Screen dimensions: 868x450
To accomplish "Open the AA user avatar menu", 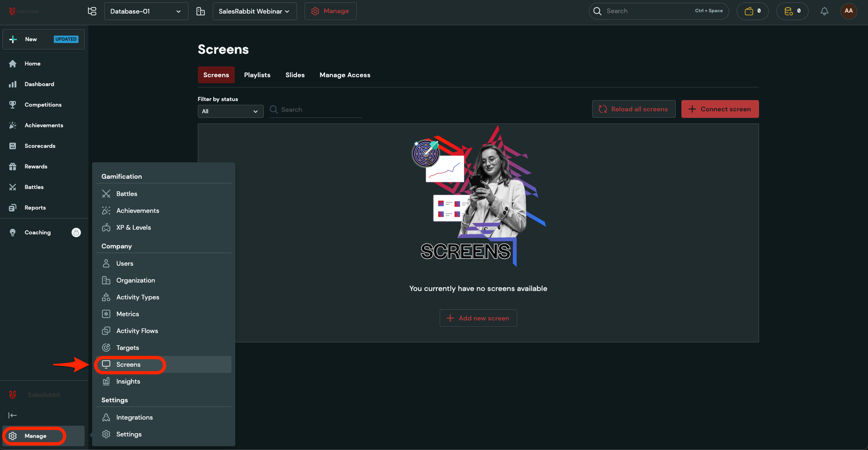I will 848,11.
